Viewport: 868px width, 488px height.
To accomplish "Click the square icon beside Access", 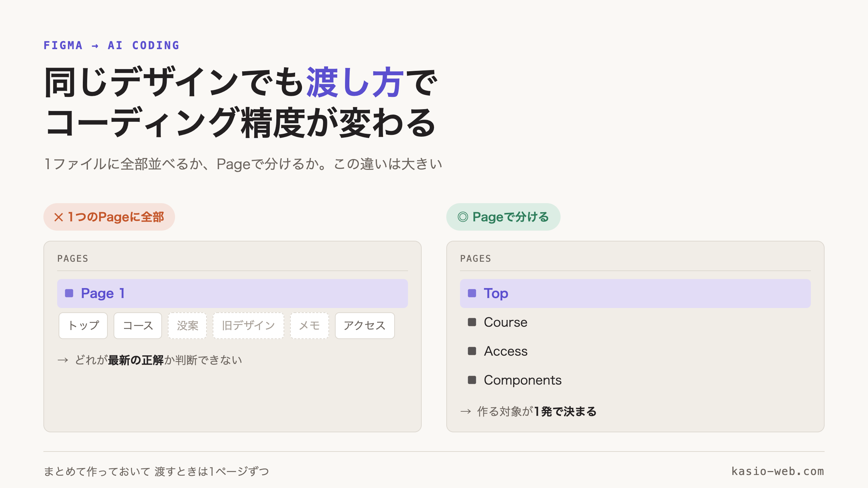I will point(472,351).
